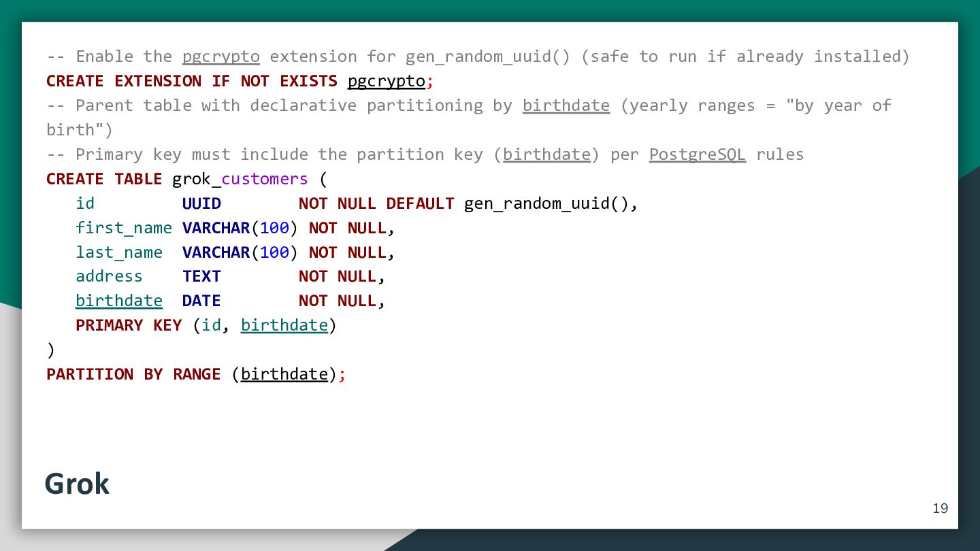Click the first_name column

pyautogui.click(x=124, y=228)
